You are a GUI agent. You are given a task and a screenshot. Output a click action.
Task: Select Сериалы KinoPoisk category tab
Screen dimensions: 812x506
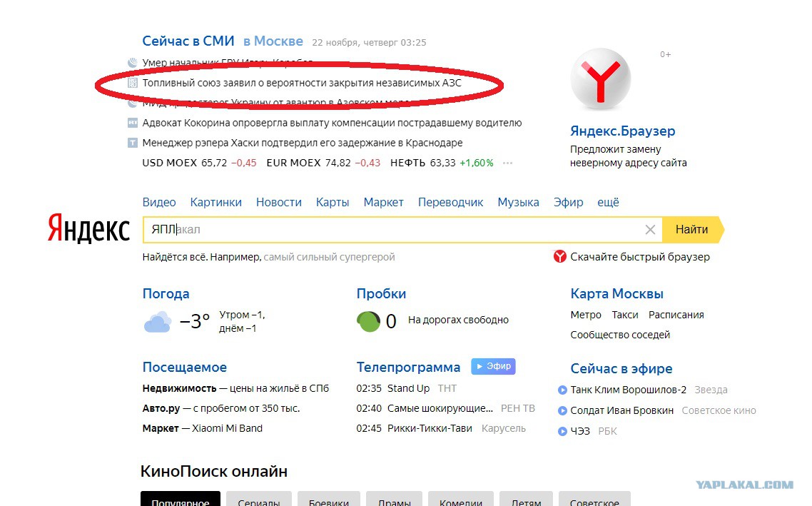(259, 500)
